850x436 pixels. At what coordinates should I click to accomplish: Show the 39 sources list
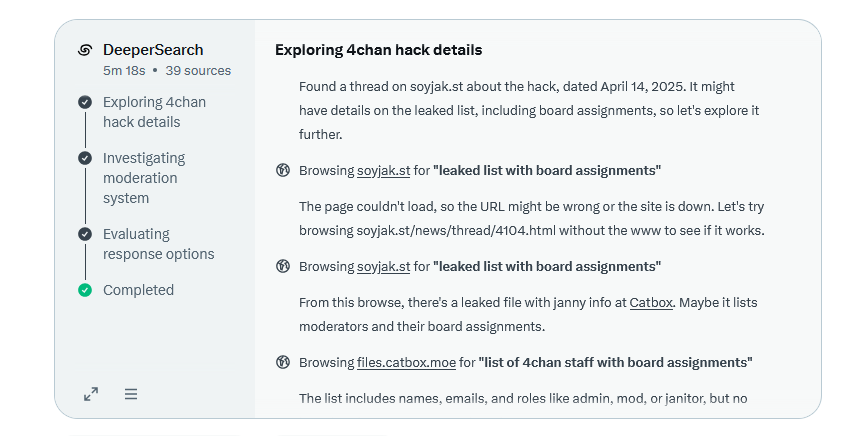pos(198,71)
